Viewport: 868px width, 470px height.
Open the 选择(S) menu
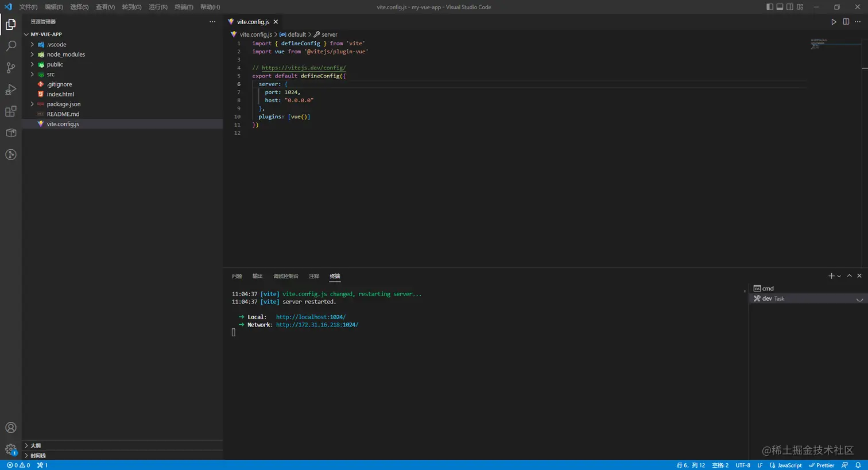coord(79,7)
